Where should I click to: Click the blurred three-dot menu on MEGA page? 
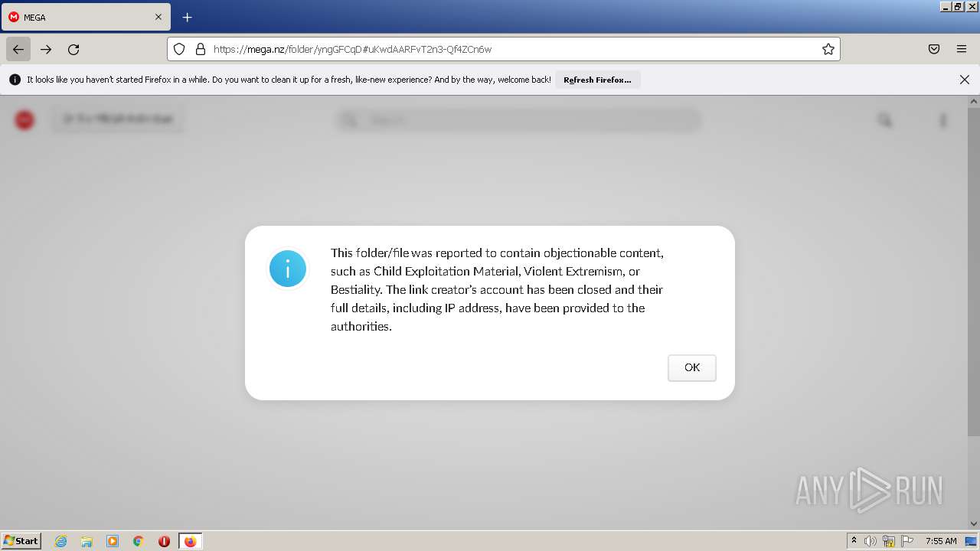pyautogui.click(x=943, y=120)
